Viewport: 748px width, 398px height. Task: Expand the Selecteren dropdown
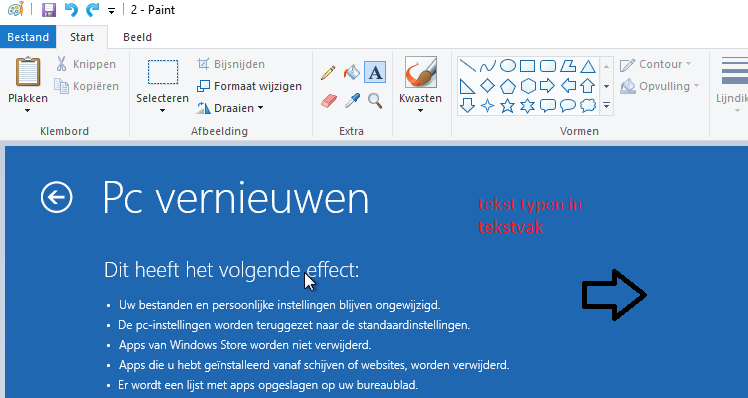coord(162,110)
